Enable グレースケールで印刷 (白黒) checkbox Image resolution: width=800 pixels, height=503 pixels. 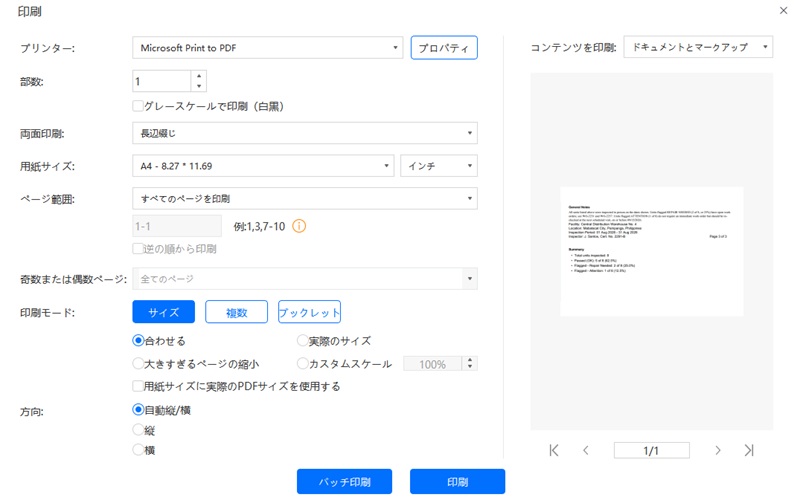137,106
